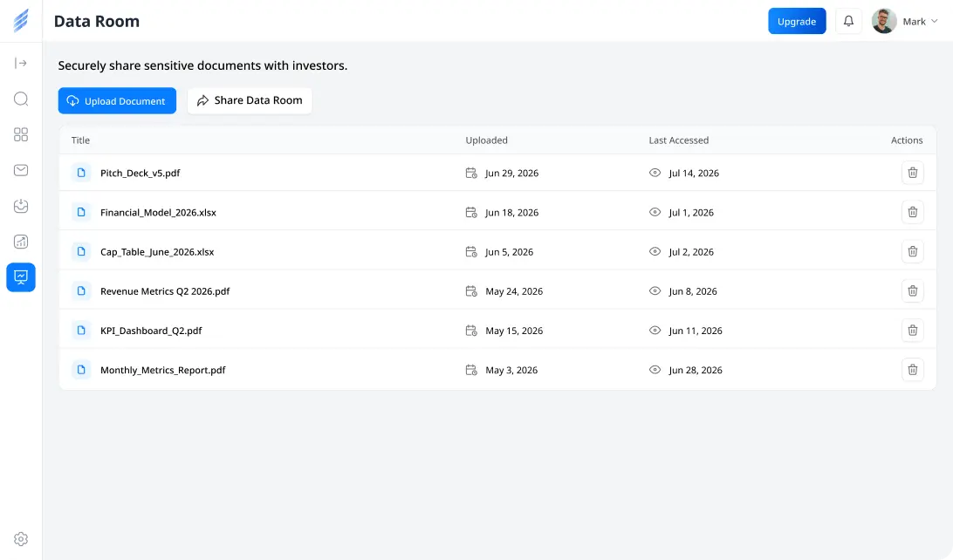Click the Uploaded column header
953x560 pixels.
click(486, 140)
